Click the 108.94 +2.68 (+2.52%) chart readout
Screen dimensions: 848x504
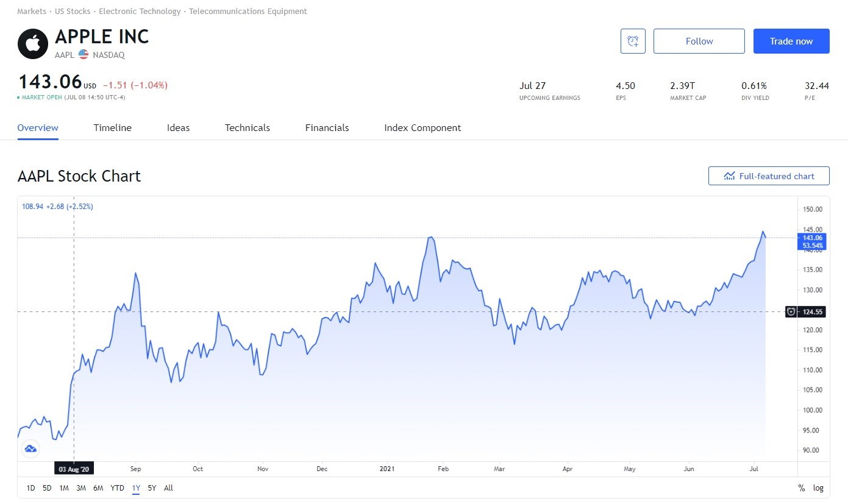coord(58,207)
